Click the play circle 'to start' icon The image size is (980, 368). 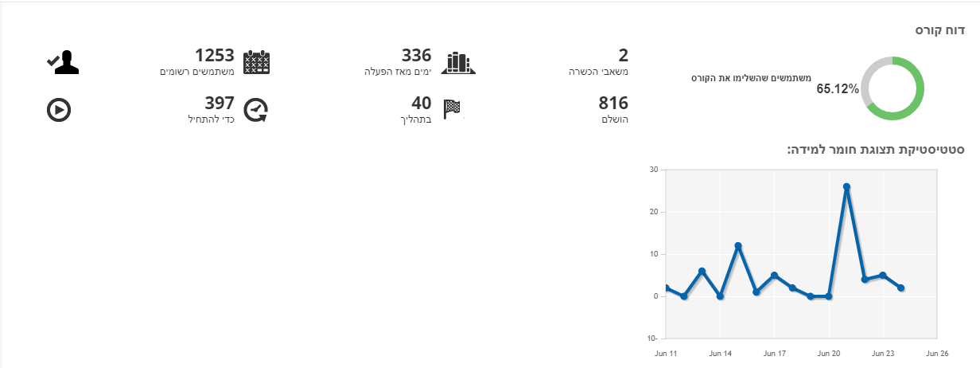tap(59, 110)
